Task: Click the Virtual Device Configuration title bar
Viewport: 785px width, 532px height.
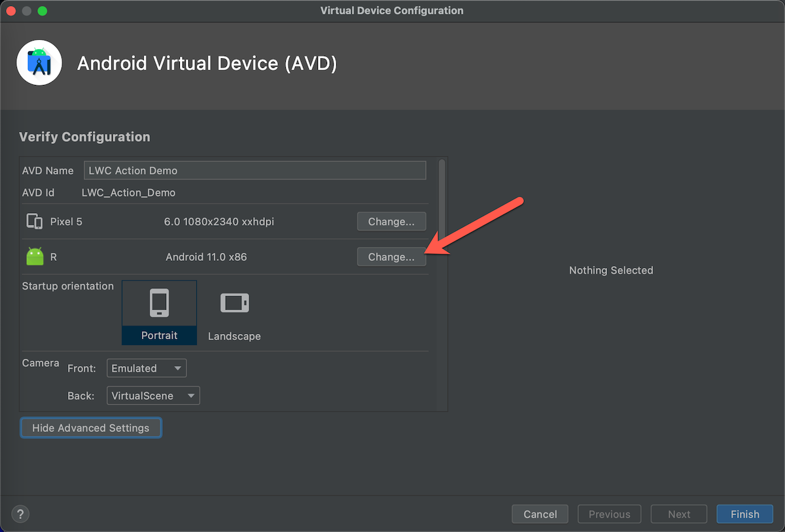Action: point(391,10)
